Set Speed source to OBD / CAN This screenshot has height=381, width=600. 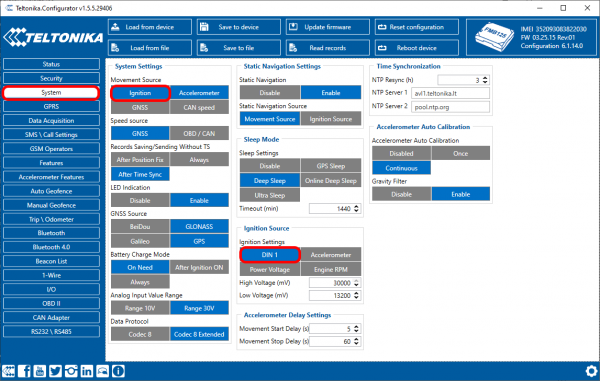(199, 134)
